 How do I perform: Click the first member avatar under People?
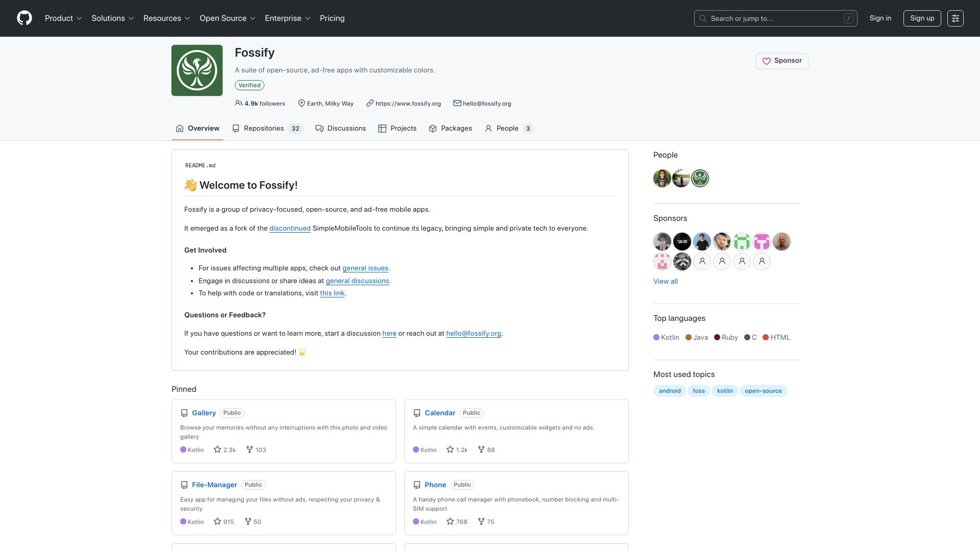point(662,179)
